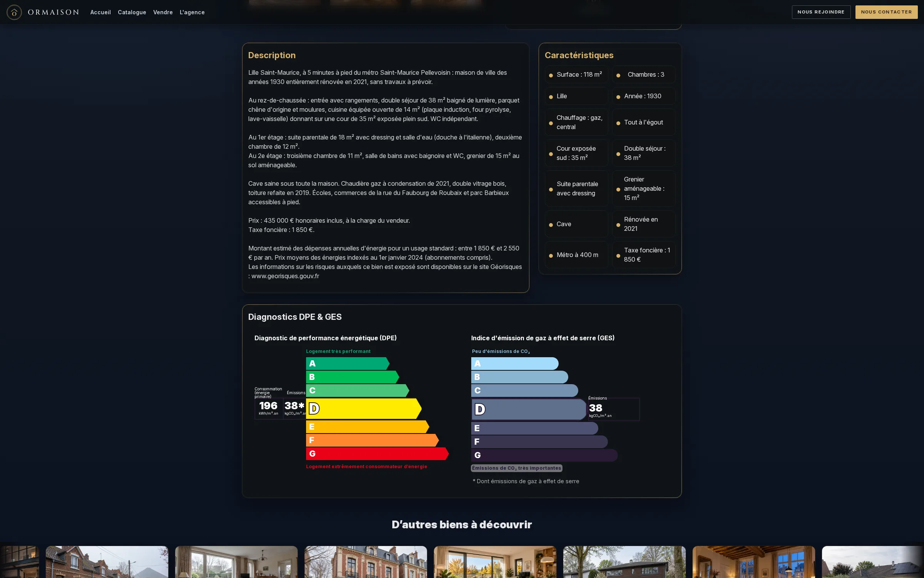Click the "Cave" characteristic chip
Screen dimensions: 924x578
coord(576,224)
